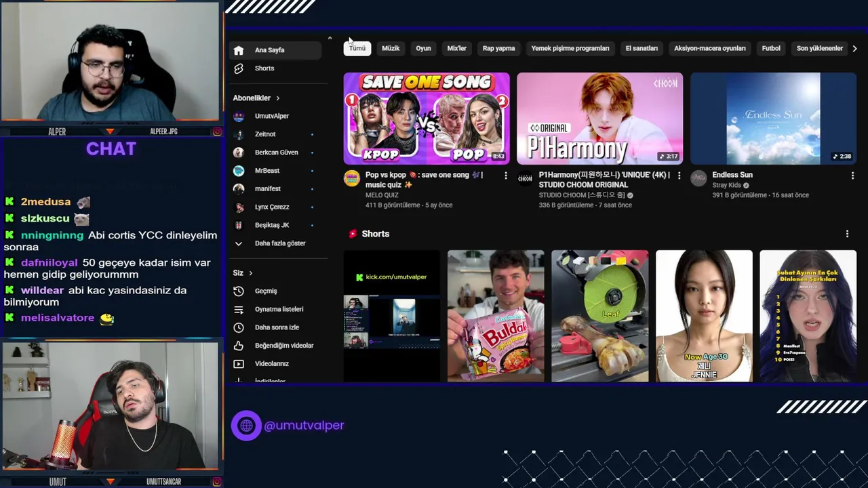
Task: Select the Son yüklenenler chip
Action: [x=819, y=48]
